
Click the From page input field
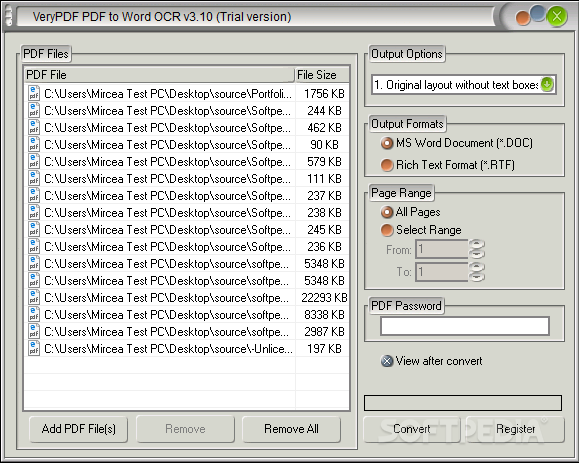[x=442, y=249]
